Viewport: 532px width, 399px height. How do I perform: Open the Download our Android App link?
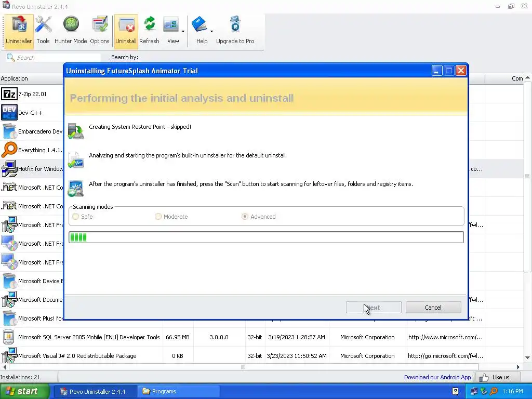tap(437, 377)
